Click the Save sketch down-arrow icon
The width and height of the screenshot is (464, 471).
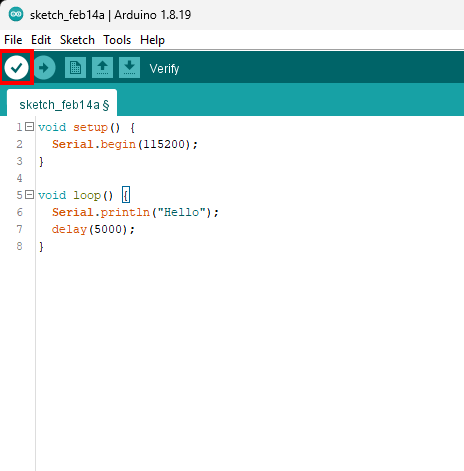(x=129, y=68)
